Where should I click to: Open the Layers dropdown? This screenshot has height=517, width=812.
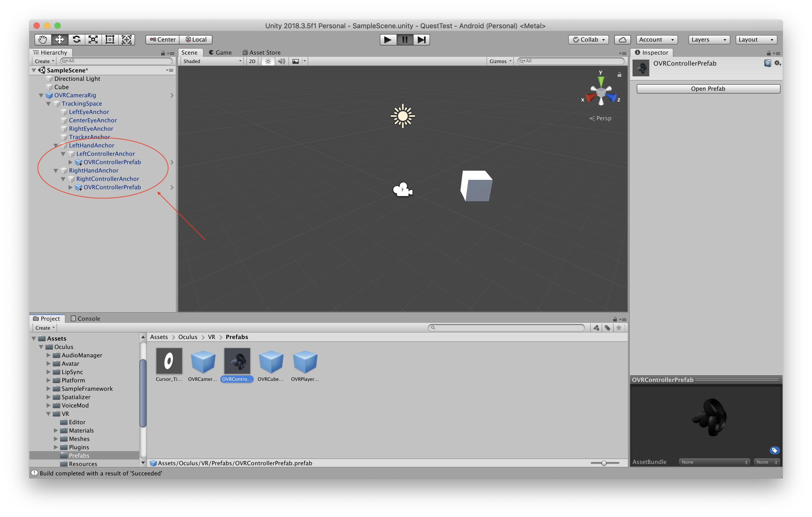709,40
